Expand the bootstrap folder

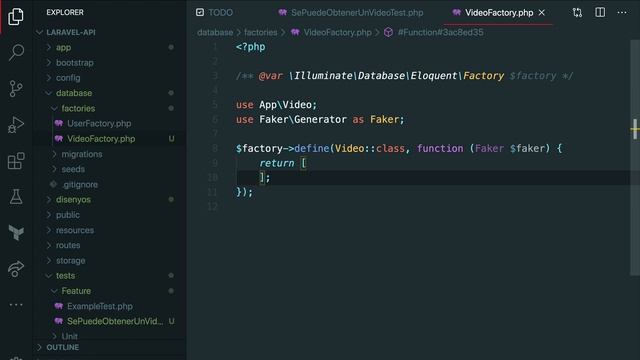75,63
